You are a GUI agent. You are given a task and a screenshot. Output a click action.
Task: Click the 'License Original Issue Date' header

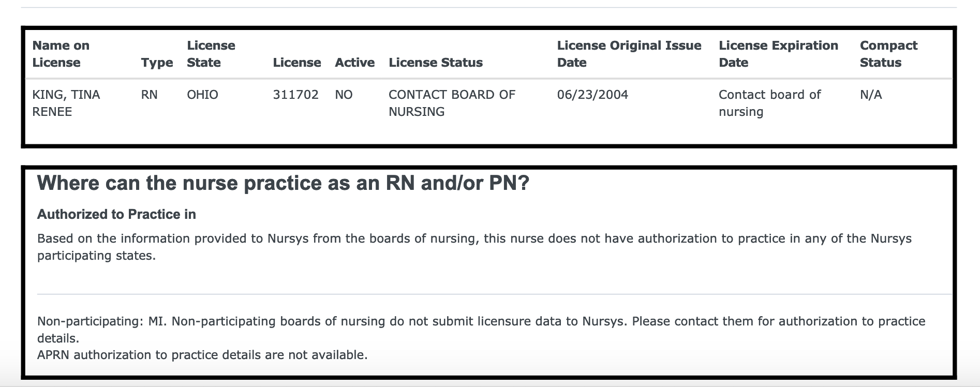pyautogui.click(x=629, y=54)
